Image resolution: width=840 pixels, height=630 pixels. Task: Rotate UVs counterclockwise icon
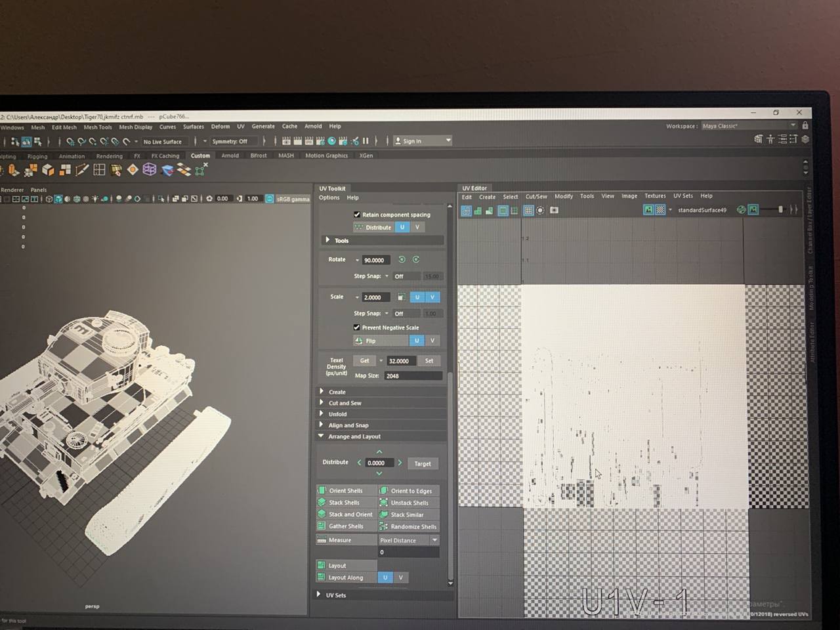402,260
